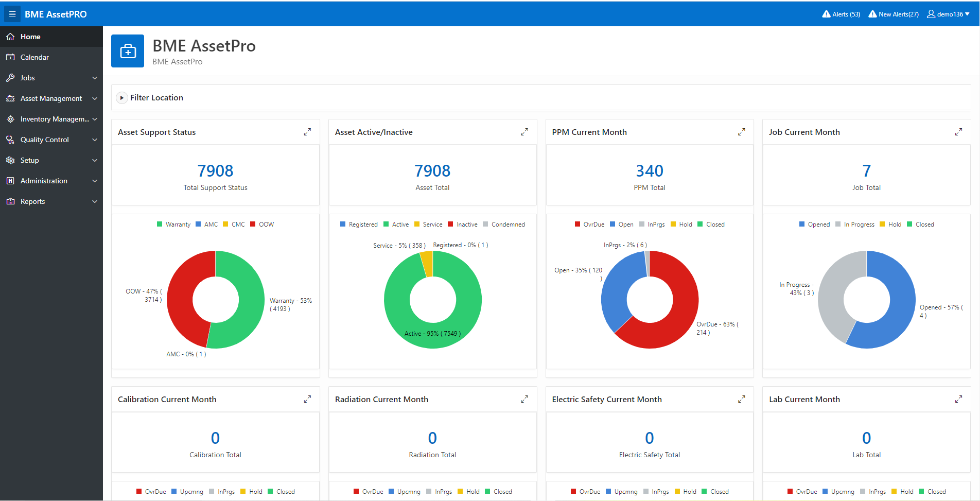Click the Asset Management icon
The image size is (980, 501).
pyautogui.click(x=10, y=98)
